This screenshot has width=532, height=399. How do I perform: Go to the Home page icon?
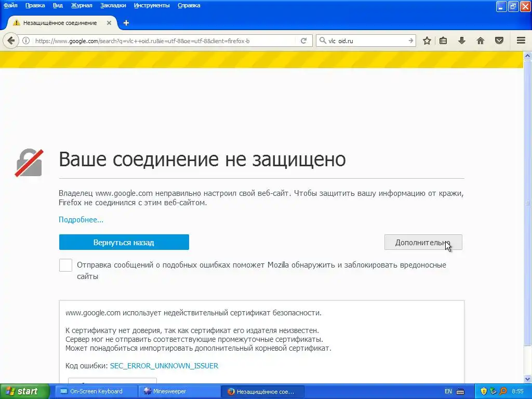481,41
